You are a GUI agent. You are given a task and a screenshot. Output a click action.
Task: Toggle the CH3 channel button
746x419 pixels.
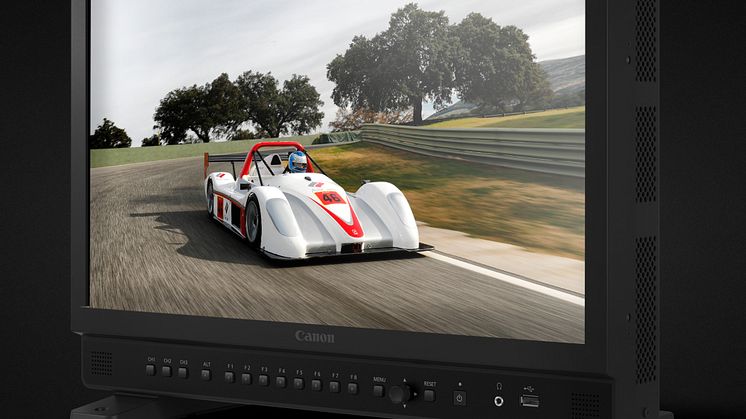(x=183, y=372)
